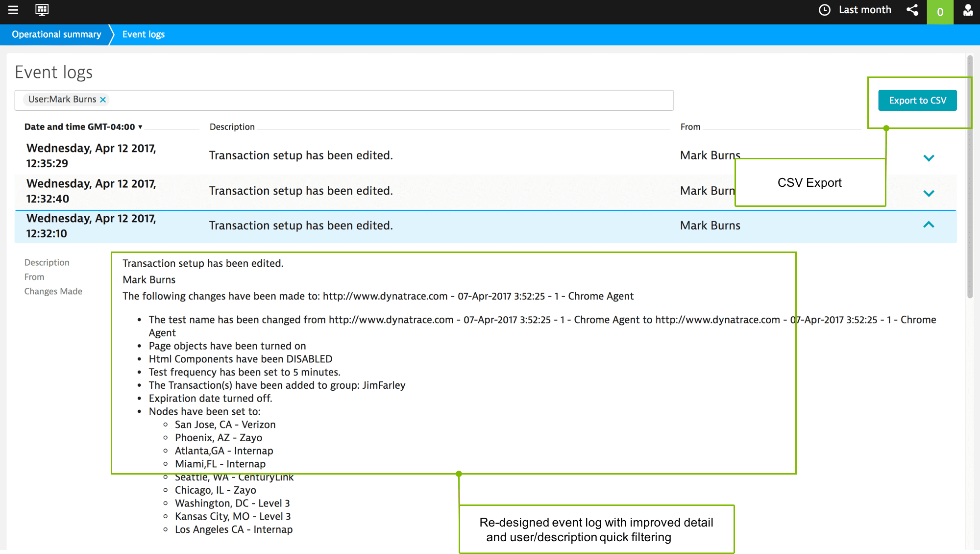The width and height of the screenshot is (980, 554).
Task: Expand the 12:35:29 event row
Action: coord(929,158)
